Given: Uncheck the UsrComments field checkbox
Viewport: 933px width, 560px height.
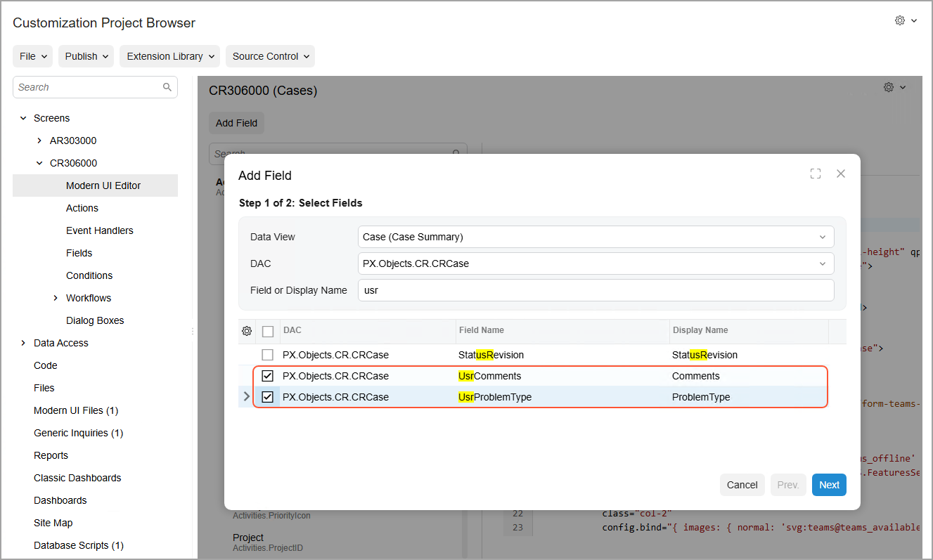Looking at the screenshot, I should pyautogui.click(x=267, y=376).
